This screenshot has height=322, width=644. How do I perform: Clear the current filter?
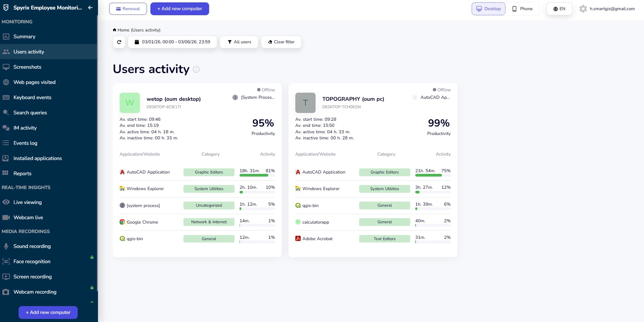pyautogui.click(x=281, y=42)
